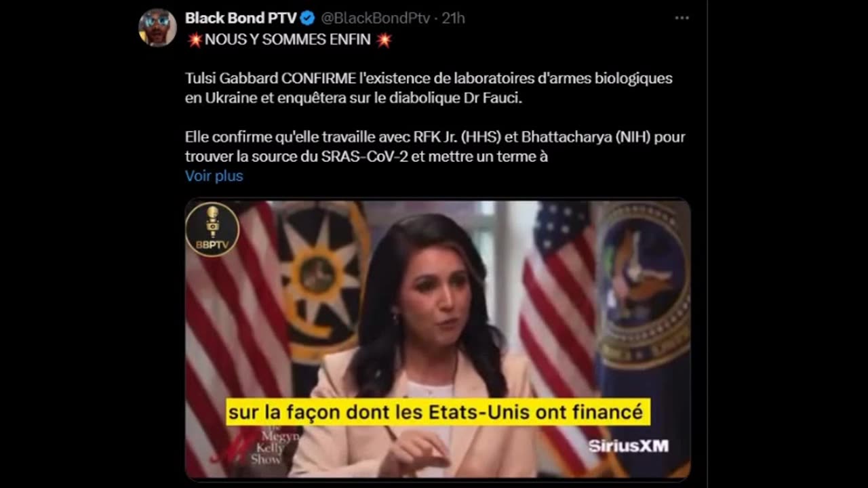This screenshot has height=488, width=868.
Task: Open the Black Bond PTV display name
Action: point(241,18)
